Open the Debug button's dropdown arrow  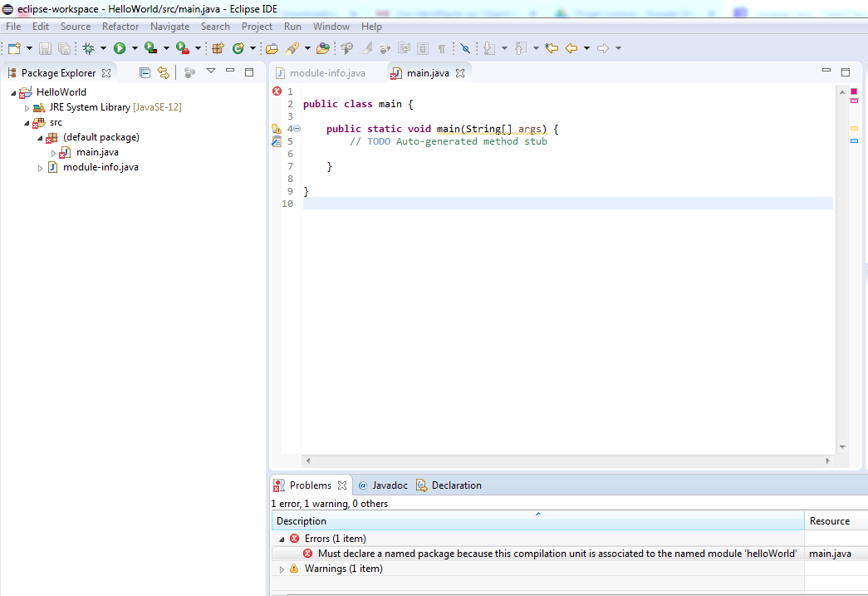(103, 49)
